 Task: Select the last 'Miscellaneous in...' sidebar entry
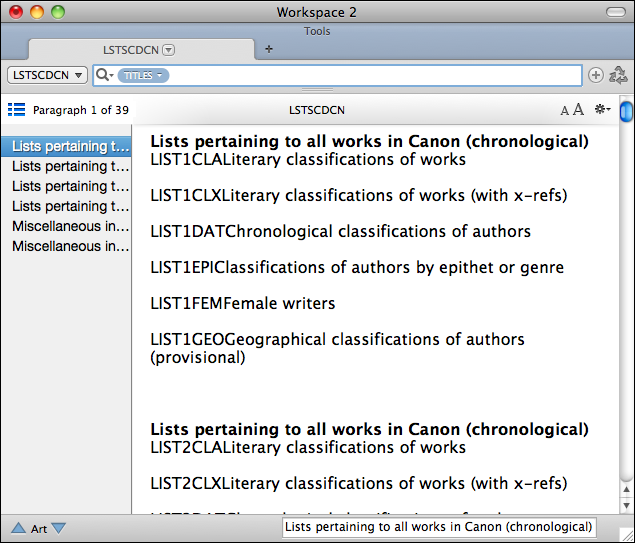pyautogui.click(x=70, y=246)
